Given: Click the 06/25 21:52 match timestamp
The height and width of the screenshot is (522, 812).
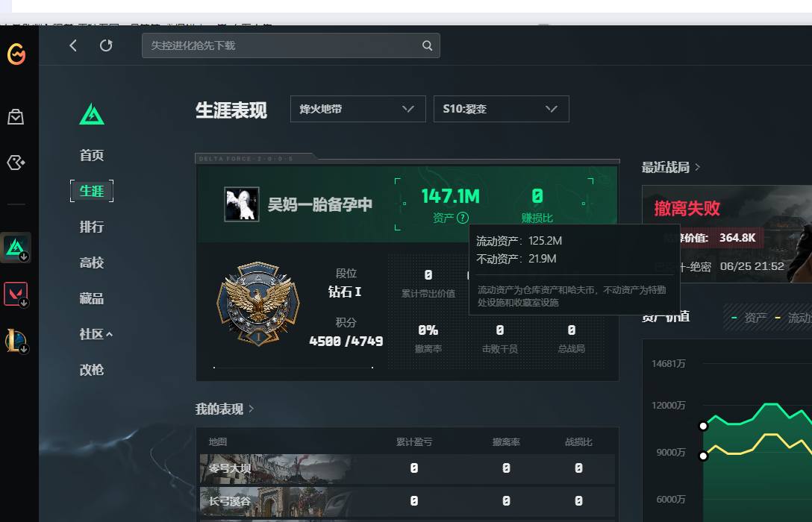Looking at the screenshot, I should click(x=752, y=266).
